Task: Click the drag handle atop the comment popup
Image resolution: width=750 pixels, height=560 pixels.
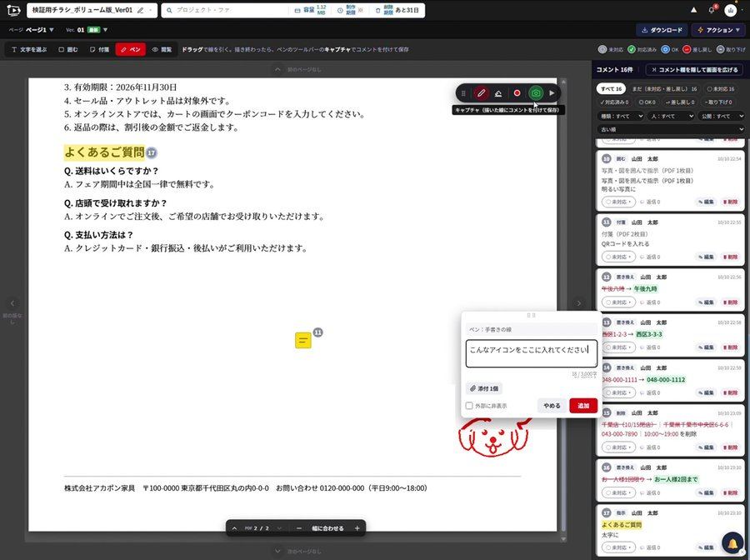Action: tap(531, 316)
